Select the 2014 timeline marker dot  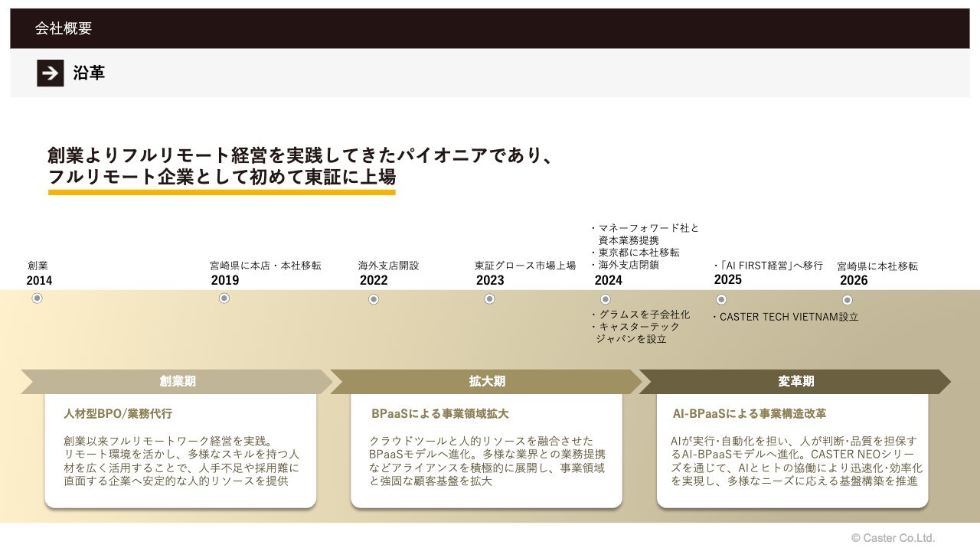point(37,298)
